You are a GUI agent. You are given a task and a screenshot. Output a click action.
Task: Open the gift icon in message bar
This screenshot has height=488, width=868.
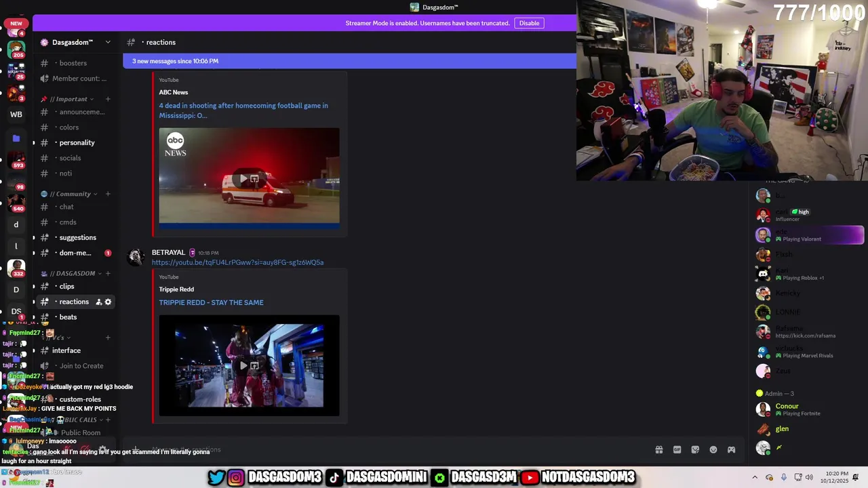[x=658, y=449]
